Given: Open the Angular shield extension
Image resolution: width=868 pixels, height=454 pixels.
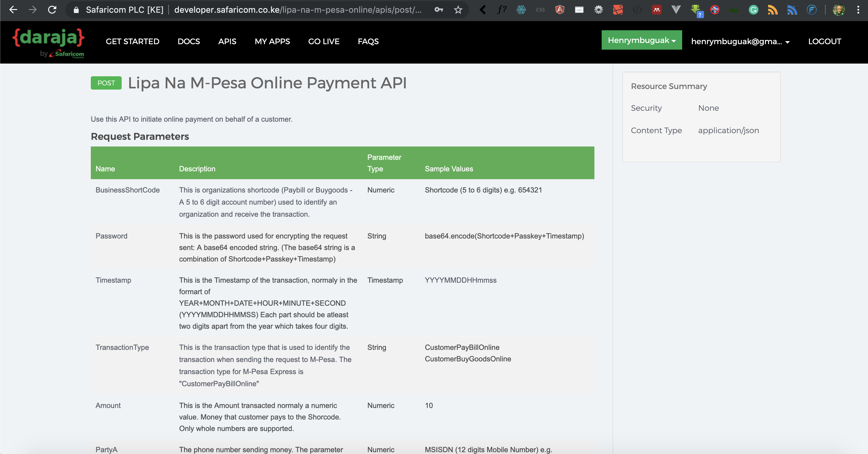Looking at the screenshot, I should point(560,10).
